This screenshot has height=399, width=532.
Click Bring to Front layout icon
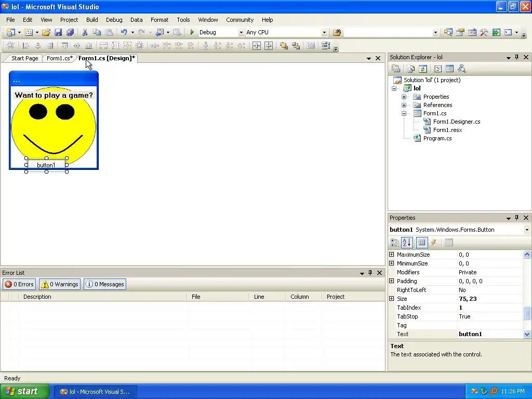pos(284,46)
